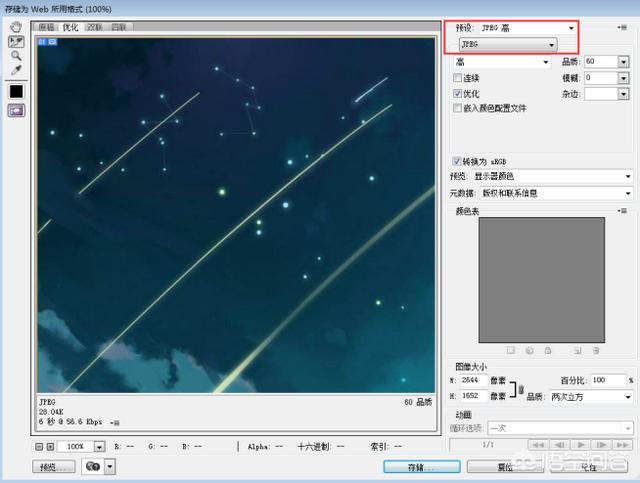Open the 品质 两次立方 resample dropdown
This screenshot has height=483, width=640.
point(591,396)
